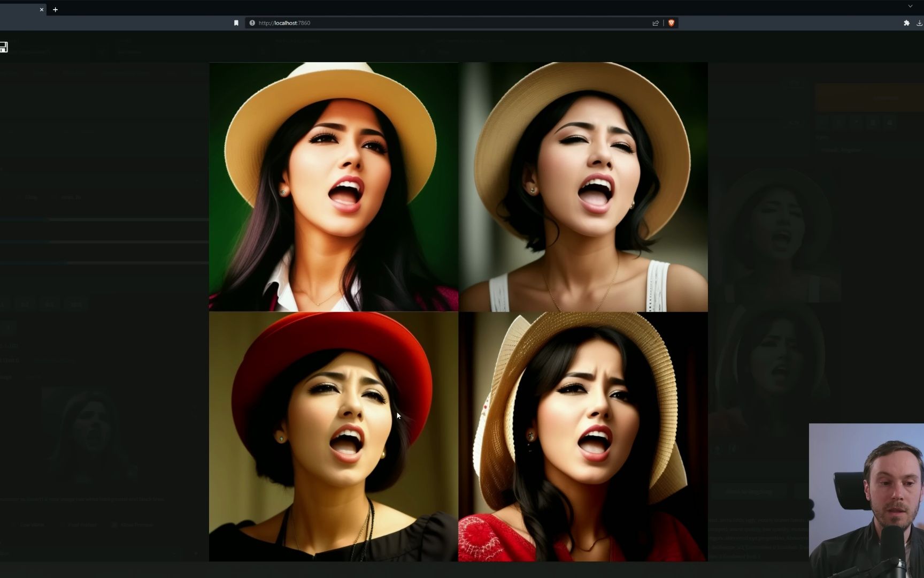Click the enlarged four-portrait grid image

tap(458, 311)
